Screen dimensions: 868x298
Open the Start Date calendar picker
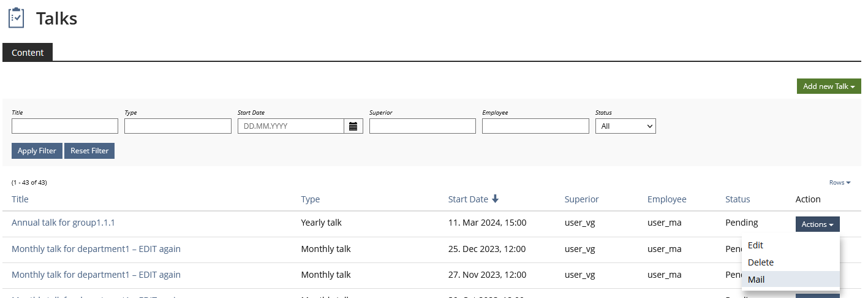353,126
